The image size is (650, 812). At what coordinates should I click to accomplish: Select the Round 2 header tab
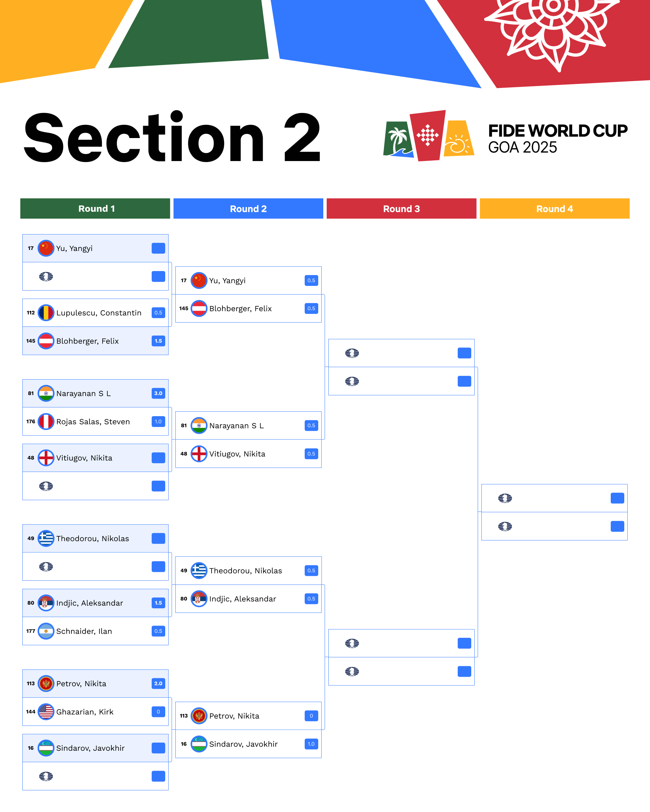pyautogui.click(x=248, y=209)
